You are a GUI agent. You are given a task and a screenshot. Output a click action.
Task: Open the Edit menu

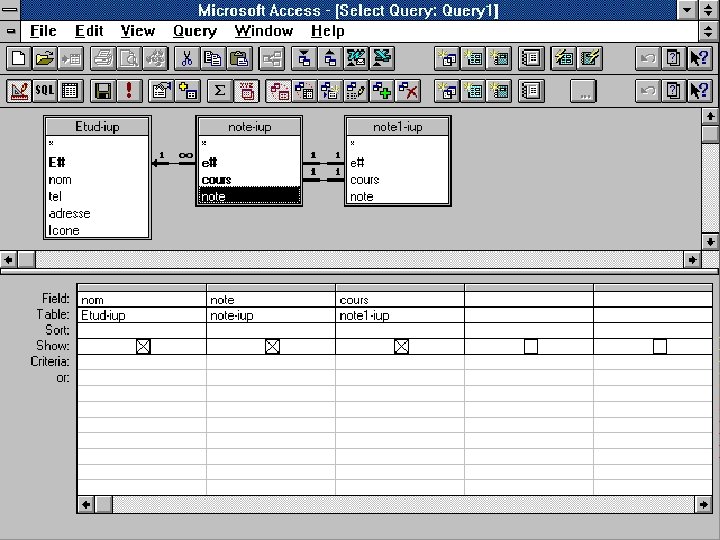click(89, 31)
